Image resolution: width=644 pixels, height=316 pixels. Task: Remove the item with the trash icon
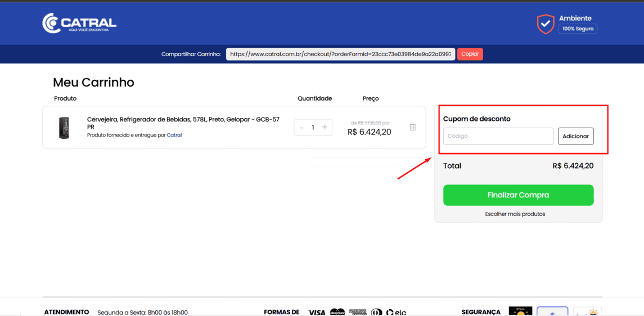413,127
